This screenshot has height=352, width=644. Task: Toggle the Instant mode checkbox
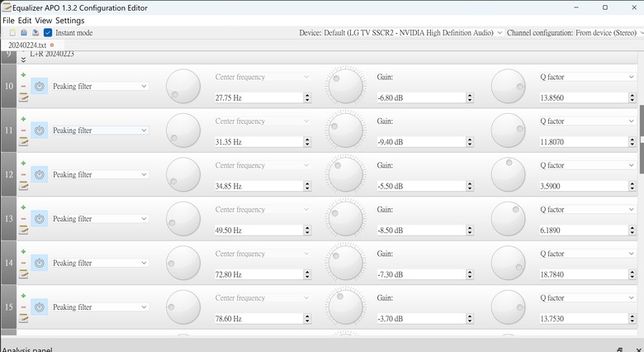pyautogui.click(x=48, y=32)
